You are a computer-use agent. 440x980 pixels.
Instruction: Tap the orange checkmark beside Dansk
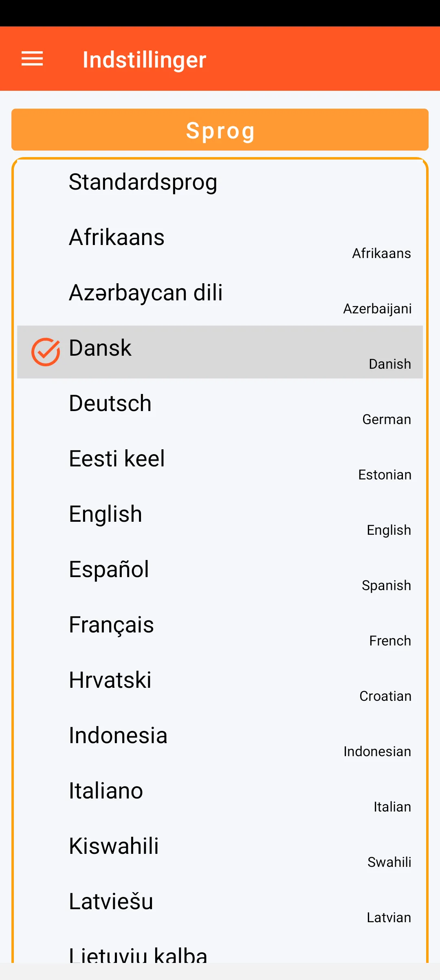(x=46, y=352)
